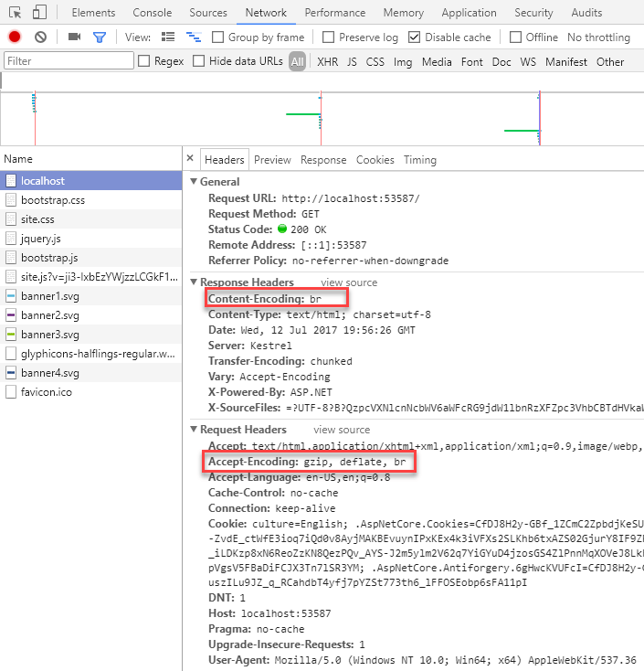Collapse the Response Headers section
The image size is (644, 671).
point(194,282)
